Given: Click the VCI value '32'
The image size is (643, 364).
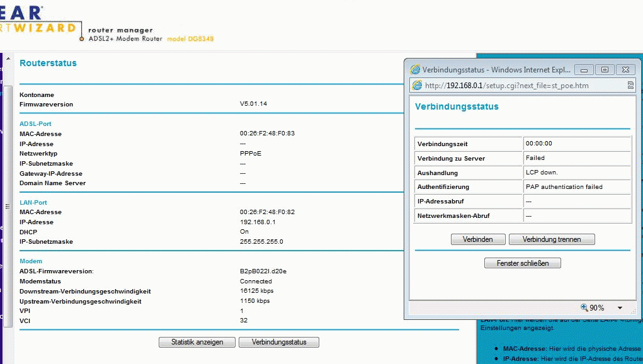Looking at the screenshot, I should [x=244, y=321].
